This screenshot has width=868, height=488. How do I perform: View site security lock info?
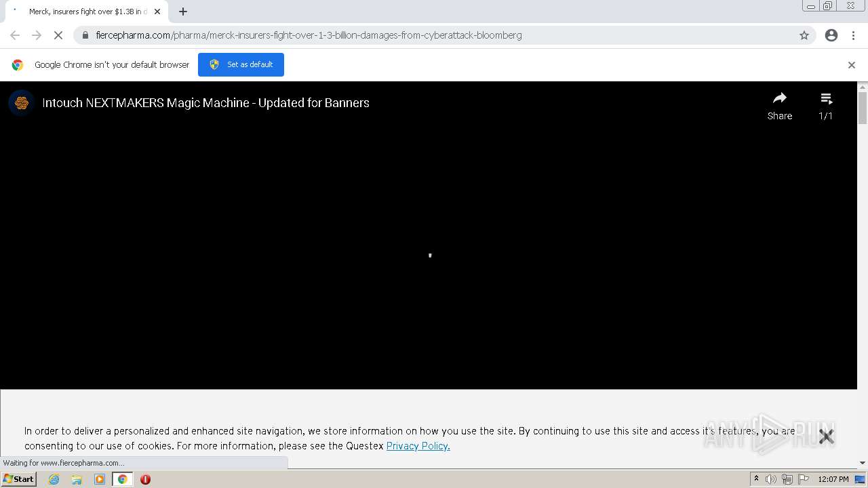click(x=85, y=35)
